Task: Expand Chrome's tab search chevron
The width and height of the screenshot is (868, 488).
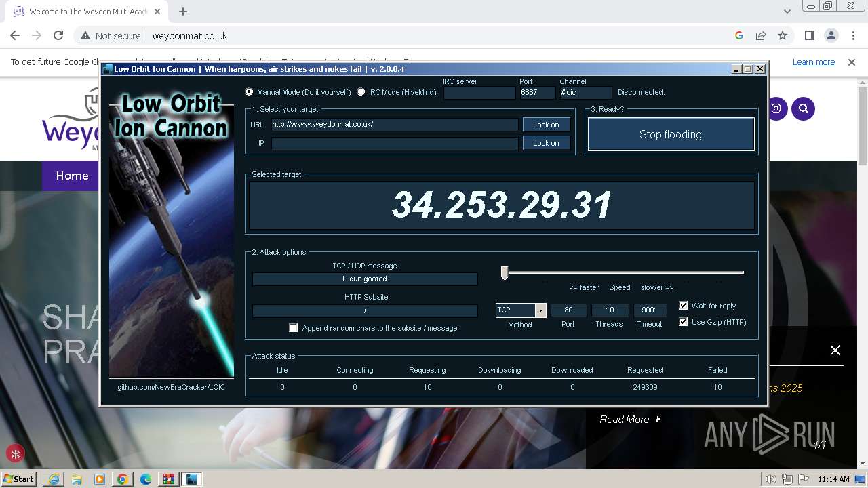Action: tap(787, 12)
